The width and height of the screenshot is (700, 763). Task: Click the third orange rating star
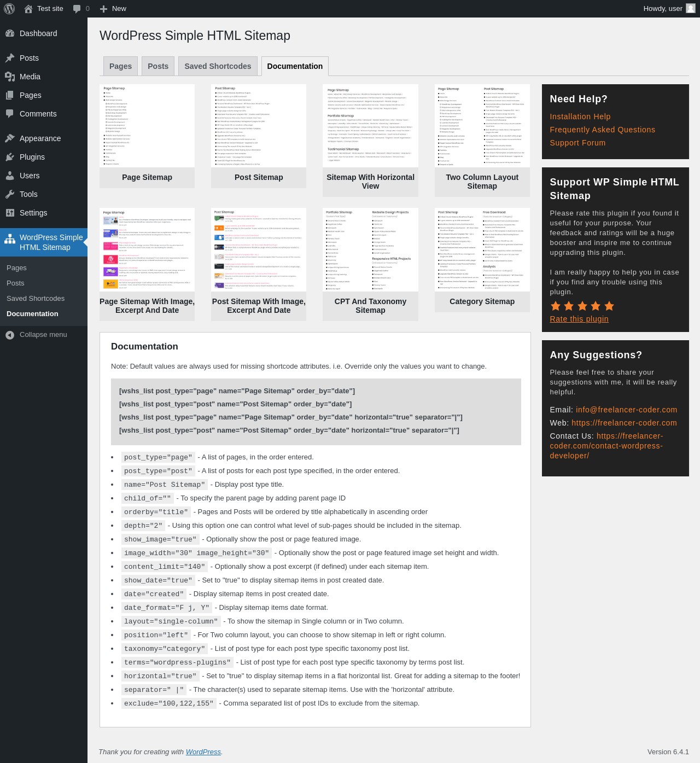click(582, 306)
